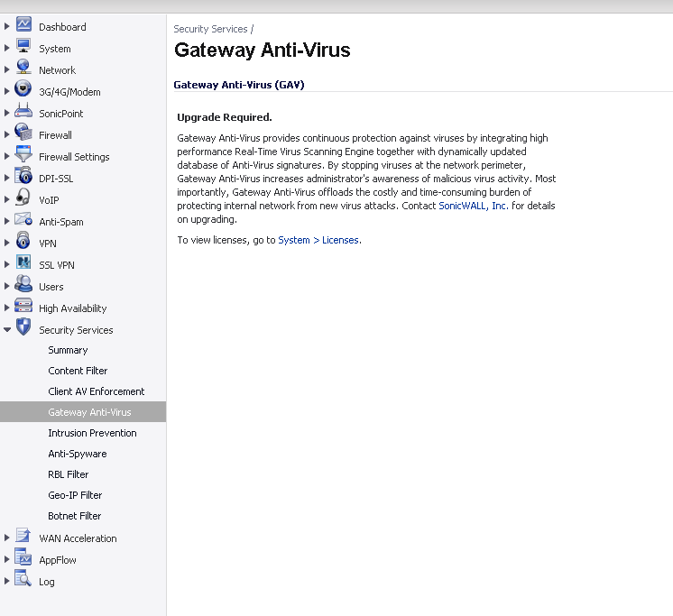Screen dimensions: 673x616
Task: Click the Firewall globe icon
Action: tap(23, 132)
